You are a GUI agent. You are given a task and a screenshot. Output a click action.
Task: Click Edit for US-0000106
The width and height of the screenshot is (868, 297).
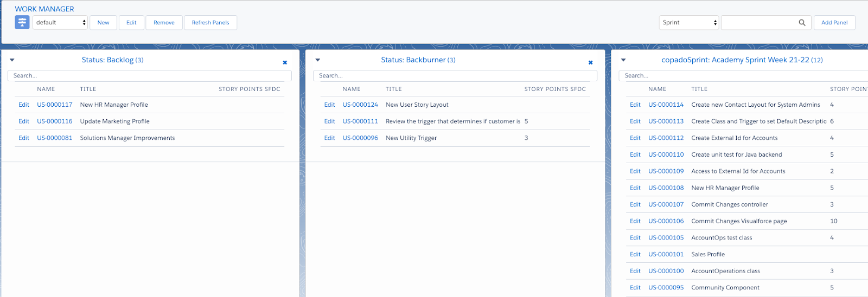tap(635, 221)
